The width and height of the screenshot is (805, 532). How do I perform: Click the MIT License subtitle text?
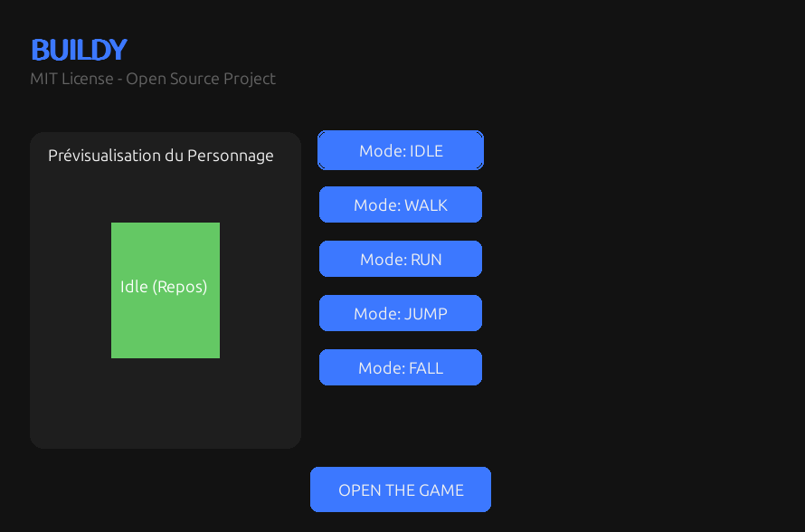[152, 79]
